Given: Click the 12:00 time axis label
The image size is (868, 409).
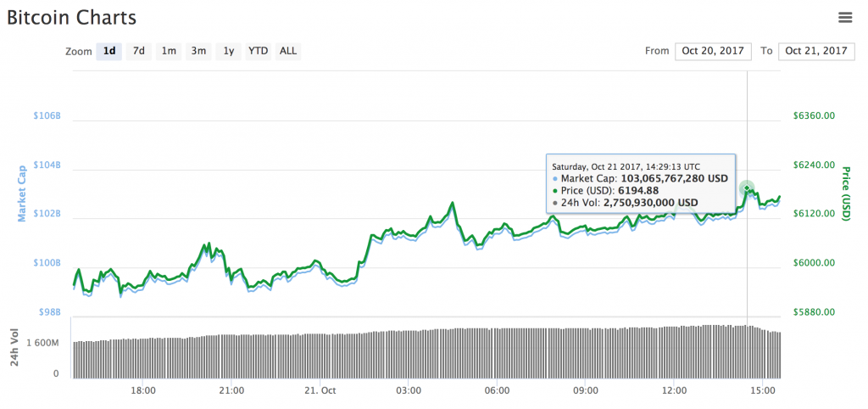Looking at the screenshot, I should point(674,390).
